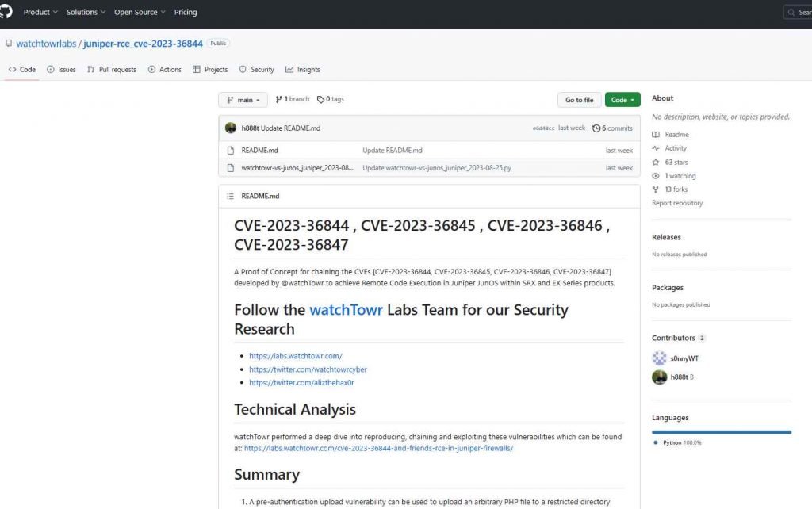Open twitter.com/alizthehax0r link
Screen dimensions: 812x509
tap(301, 383)
